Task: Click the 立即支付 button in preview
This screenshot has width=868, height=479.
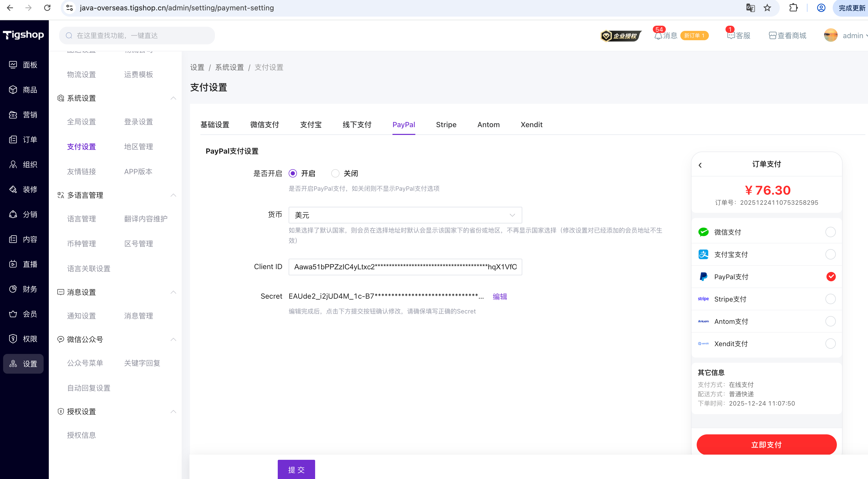Action: (767, 445)
